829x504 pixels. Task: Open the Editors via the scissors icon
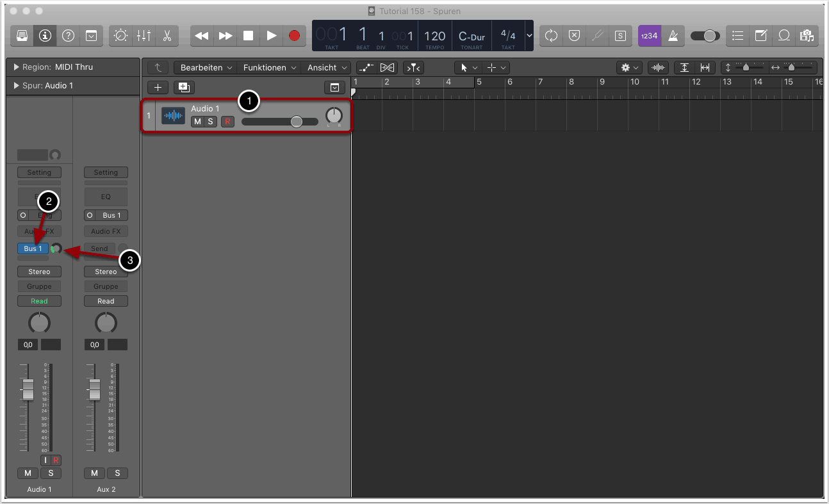pyautogui.click(x=167, y=36)
